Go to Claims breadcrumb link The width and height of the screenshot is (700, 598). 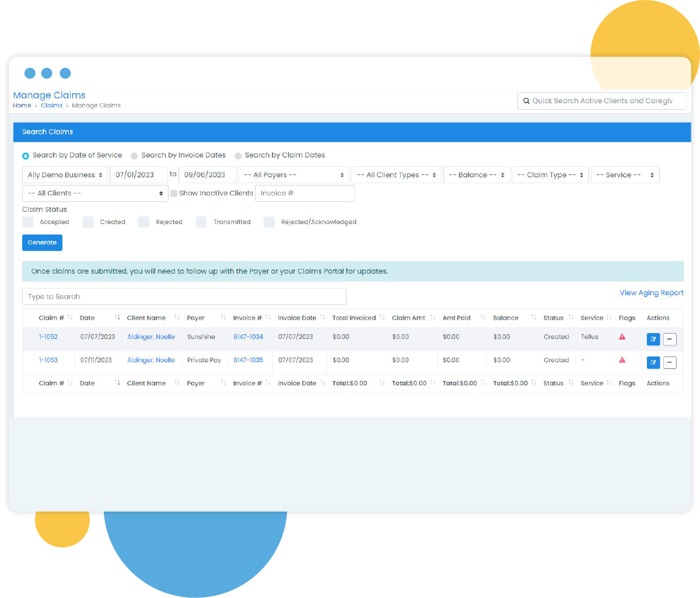click(51, 106)
